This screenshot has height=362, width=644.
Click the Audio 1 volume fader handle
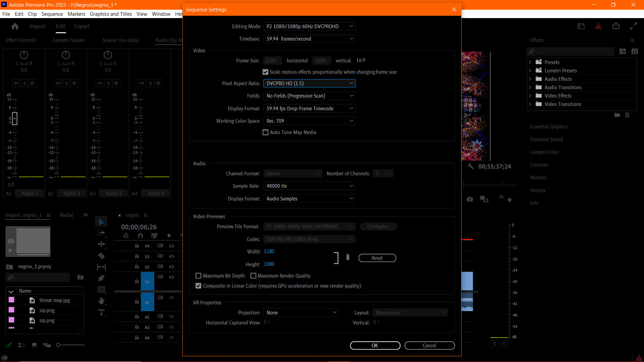(15, 119)
